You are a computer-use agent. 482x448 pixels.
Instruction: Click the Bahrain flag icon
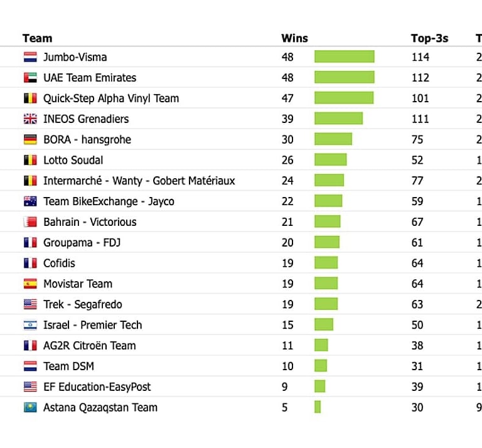point(30,222)
